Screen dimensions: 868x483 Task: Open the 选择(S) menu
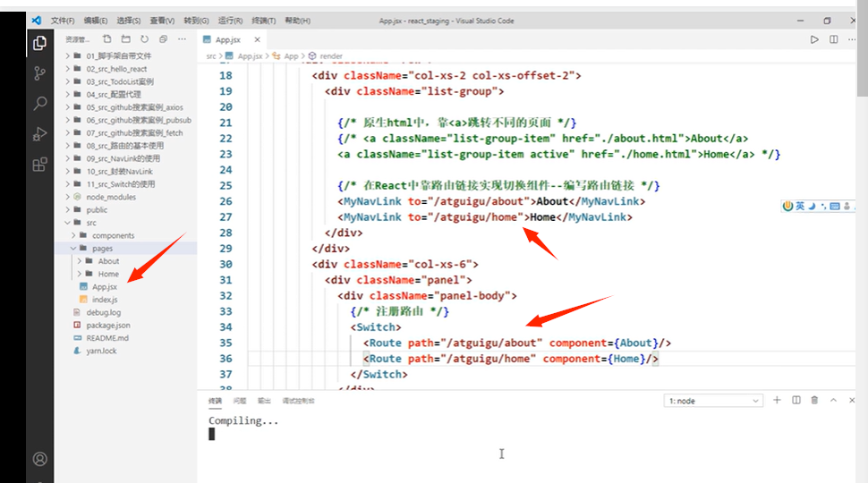pyautogui.click(x=129, y=21)
